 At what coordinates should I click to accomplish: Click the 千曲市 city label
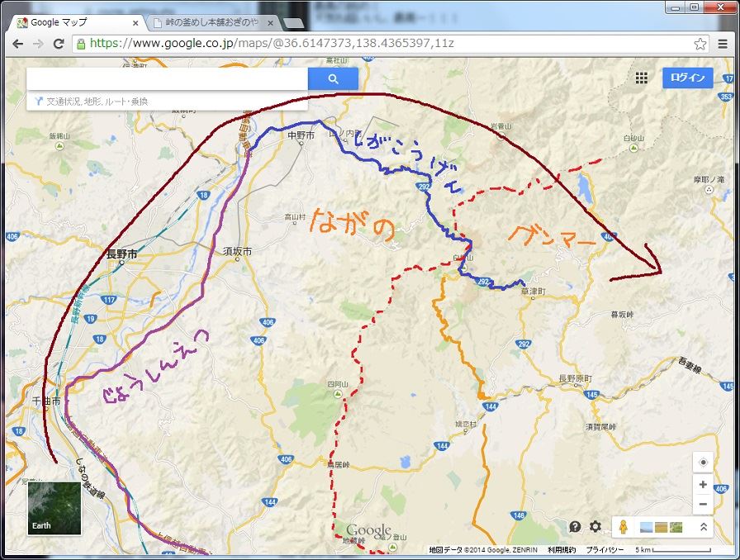pos(46,401)
